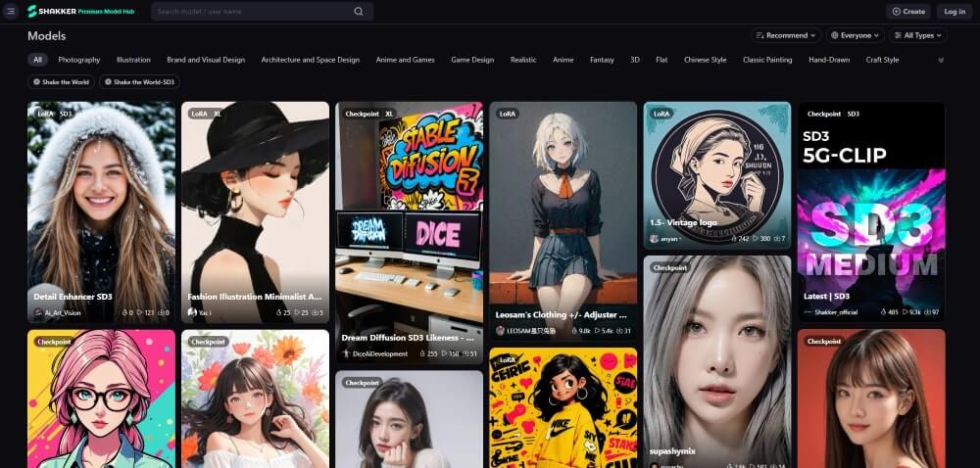
Task: Toggle the Shake the World-SD3 filter chip
Action: 139,82
